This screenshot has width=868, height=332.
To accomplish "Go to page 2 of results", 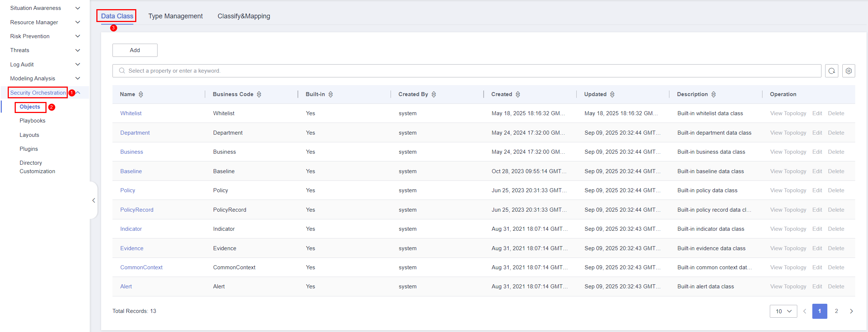I will (x=836, y=311).
